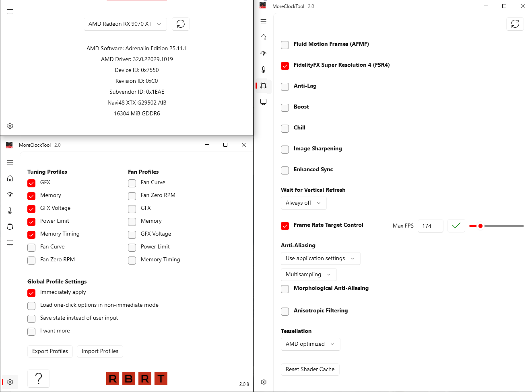
Task: Uncheck Immediately apply option
Action: (31, 293)
